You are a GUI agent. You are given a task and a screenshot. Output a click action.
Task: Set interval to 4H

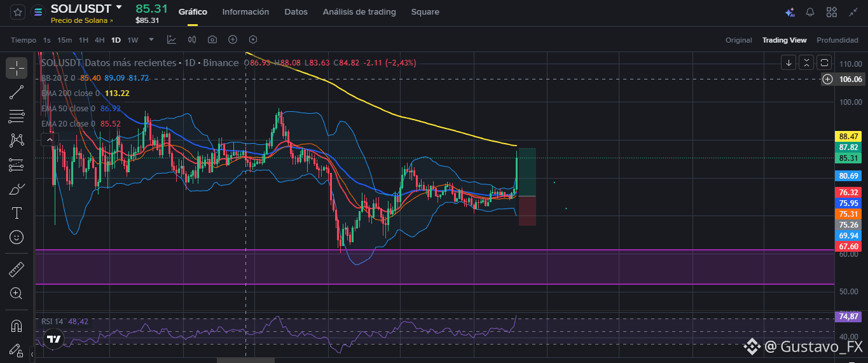(x=100, y=40)
